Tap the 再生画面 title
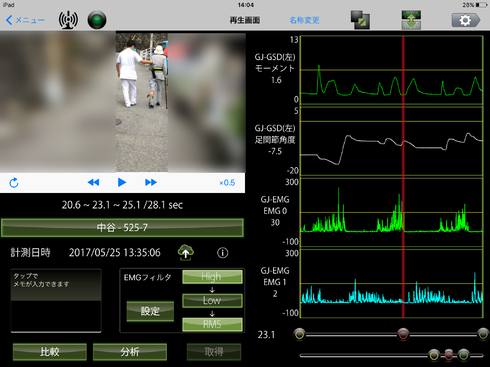Image resolution: width=490 pixels, height=367 pixels. [245, 20]
